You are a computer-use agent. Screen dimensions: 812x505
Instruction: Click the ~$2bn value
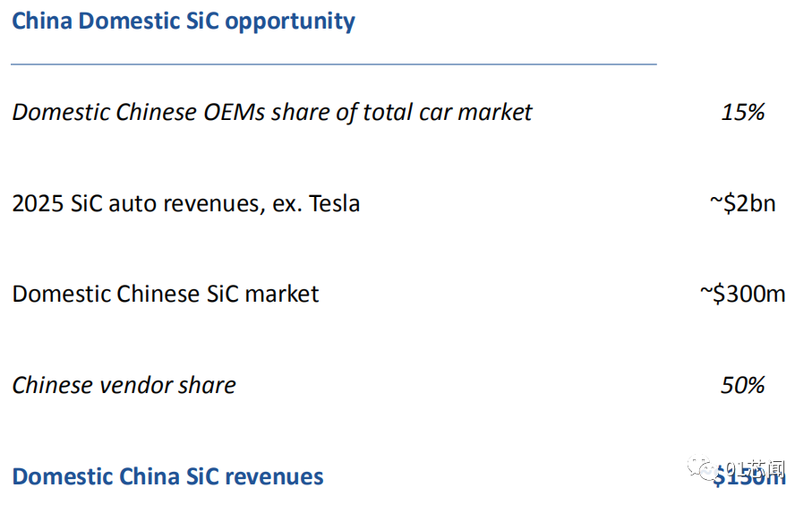click(x=742, y=203)
